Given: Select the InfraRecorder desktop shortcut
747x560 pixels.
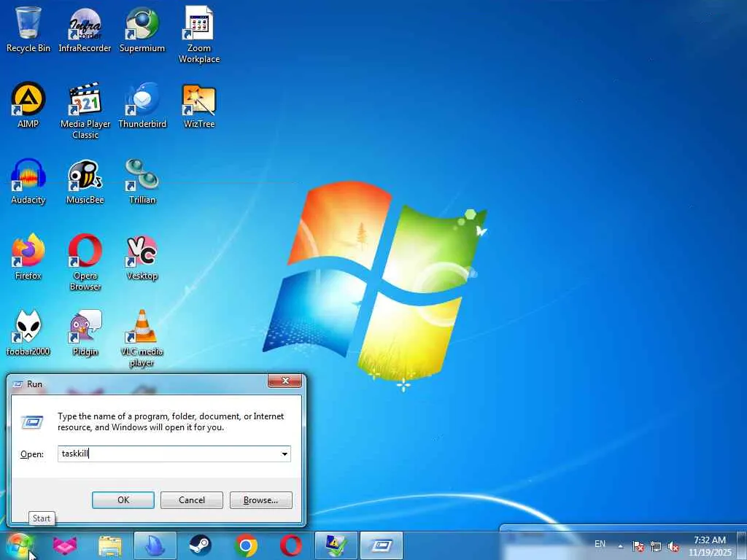Looking at the screenshot, I should click(x=85, y=29).
